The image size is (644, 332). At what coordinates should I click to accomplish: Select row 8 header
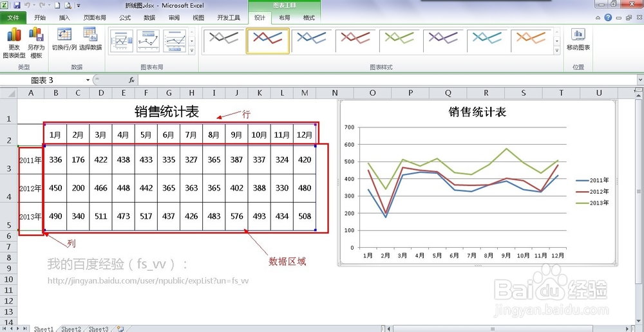click(8, 257)
